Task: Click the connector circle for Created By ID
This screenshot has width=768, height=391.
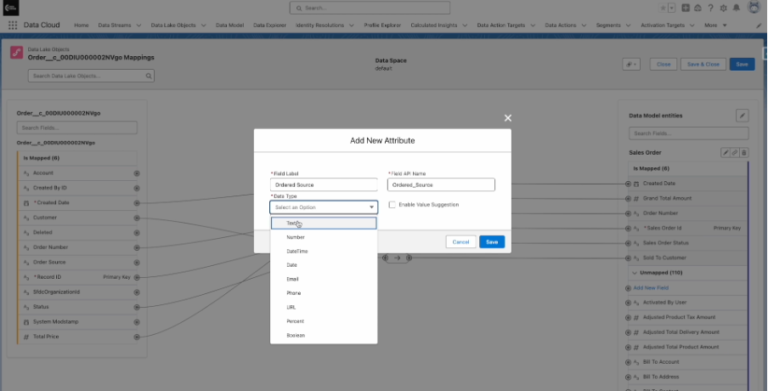Action: 137,188
